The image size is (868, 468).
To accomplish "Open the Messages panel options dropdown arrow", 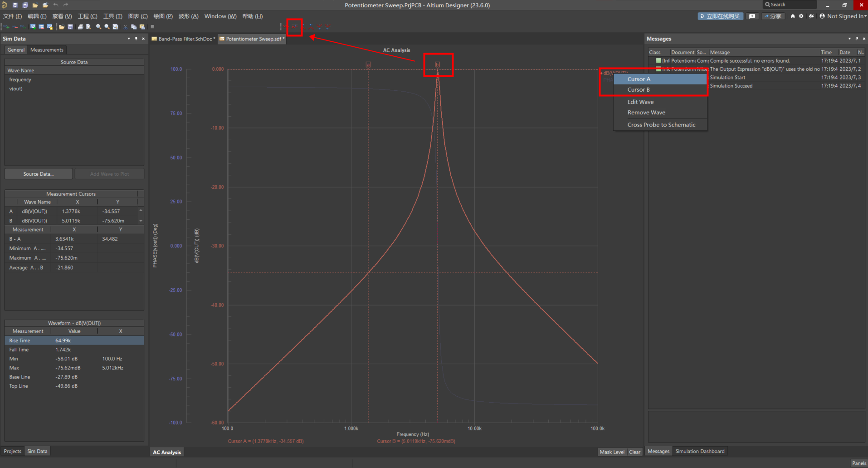I will click(x=849, y=39).
